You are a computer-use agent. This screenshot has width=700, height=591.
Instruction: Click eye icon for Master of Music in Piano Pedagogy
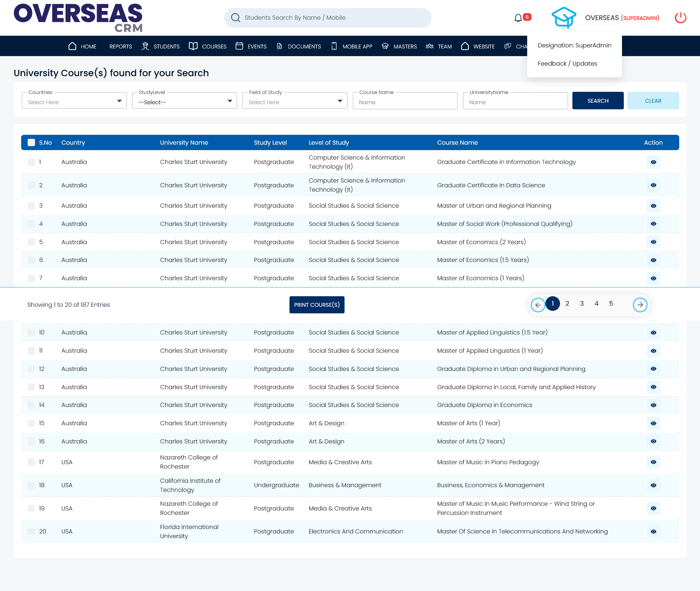coord(653,462)
